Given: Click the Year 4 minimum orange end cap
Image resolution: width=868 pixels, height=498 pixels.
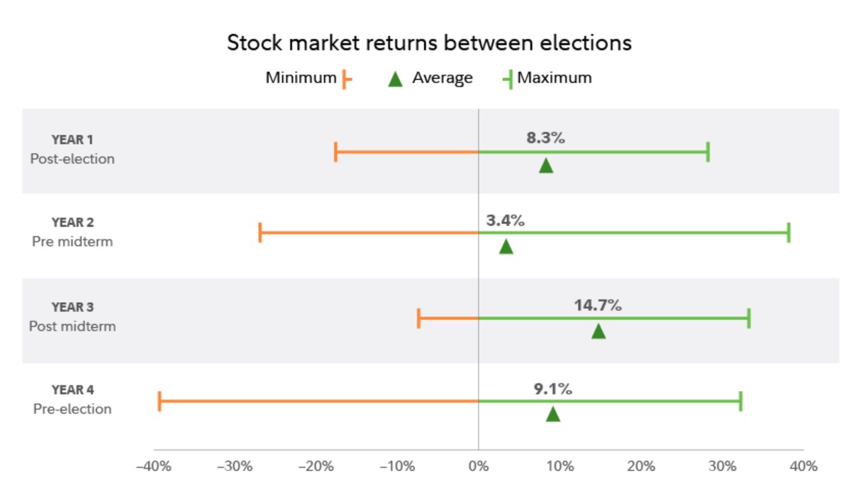Looking at the screenshot, I should point(159,401).
